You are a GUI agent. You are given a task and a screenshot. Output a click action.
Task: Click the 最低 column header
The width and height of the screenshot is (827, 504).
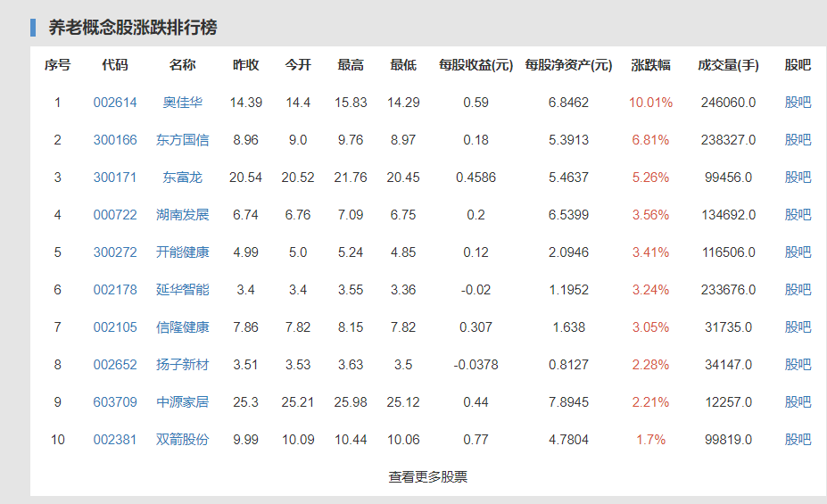click(403, 65)
